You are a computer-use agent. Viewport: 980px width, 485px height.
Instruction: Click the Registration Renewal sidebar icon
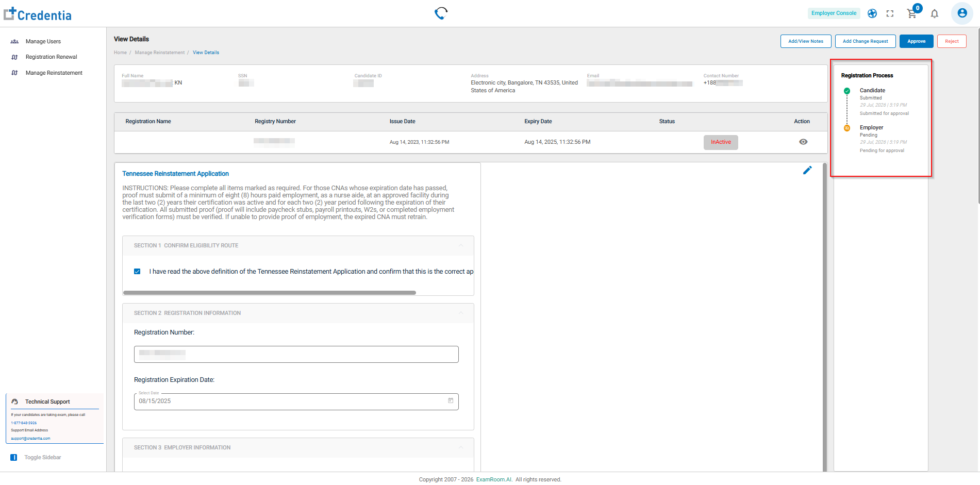[x=14, y=57]
